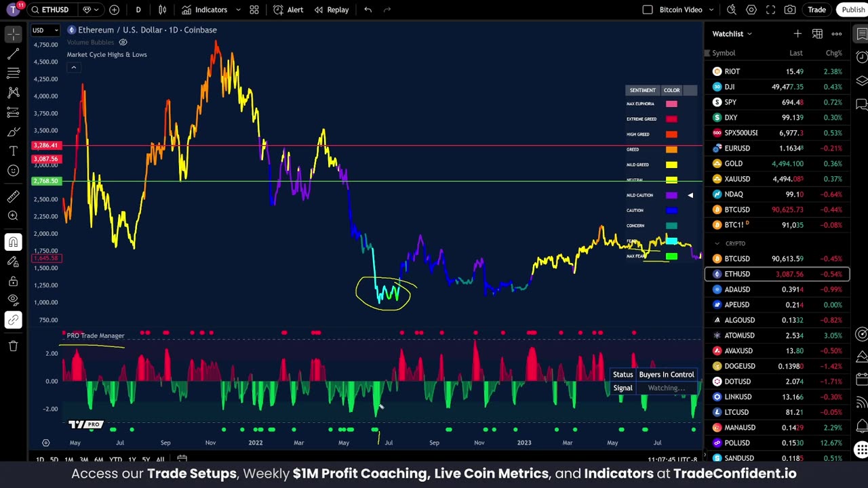Click the Caution blue color swatch
Screen dimensions: 868x488
click(x=671, y=210)
